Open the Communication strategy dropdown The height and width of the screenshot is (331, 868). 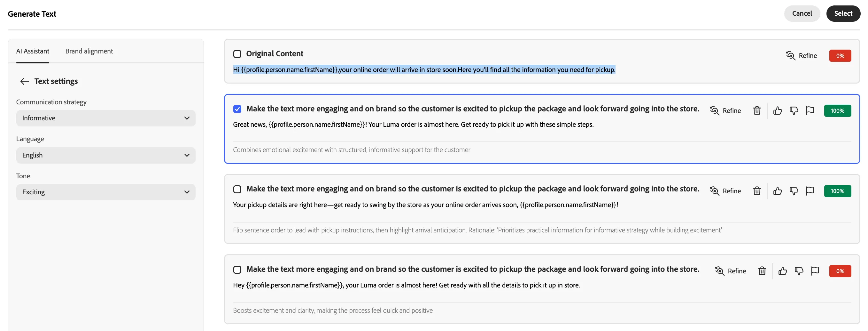pos(106,118)
